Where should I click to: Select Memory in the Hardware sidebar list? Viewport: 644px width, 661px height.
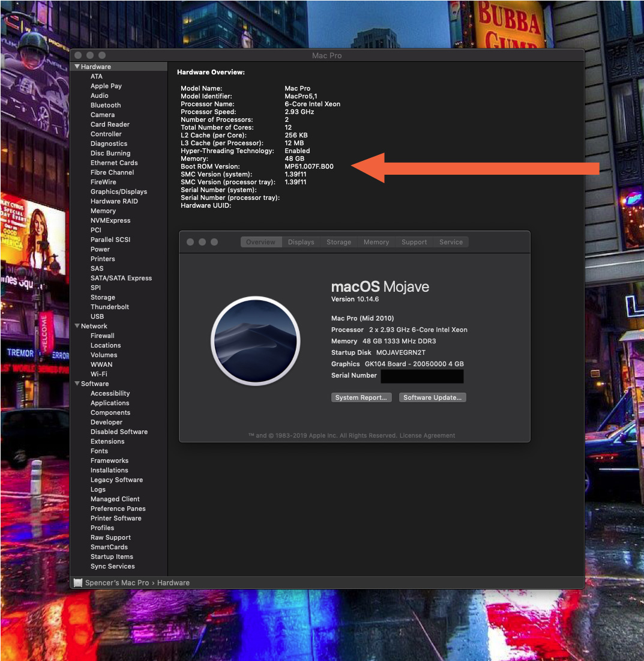coord(103,211)
